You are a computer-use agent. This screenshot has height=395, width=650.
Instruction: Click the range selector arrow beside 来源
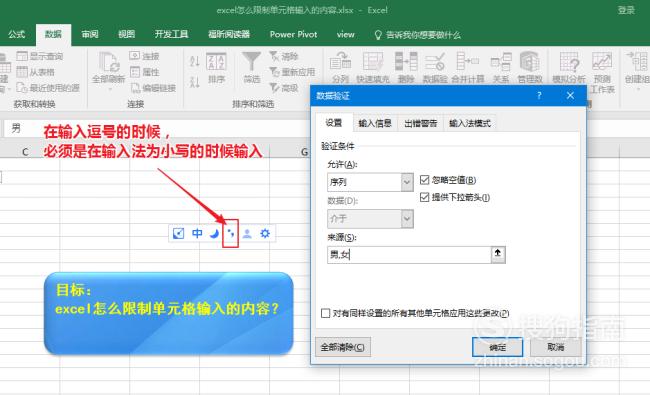tap(498, 254)
